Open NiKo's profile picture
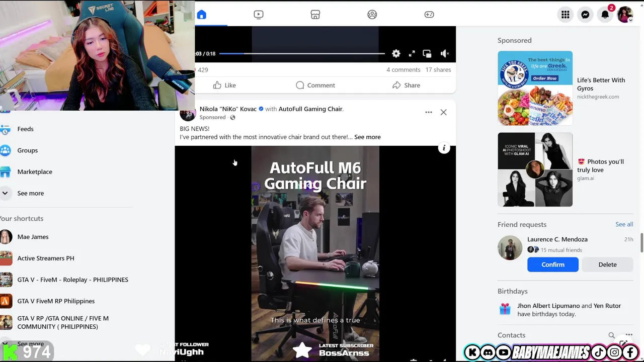 [x=188, y=114]
